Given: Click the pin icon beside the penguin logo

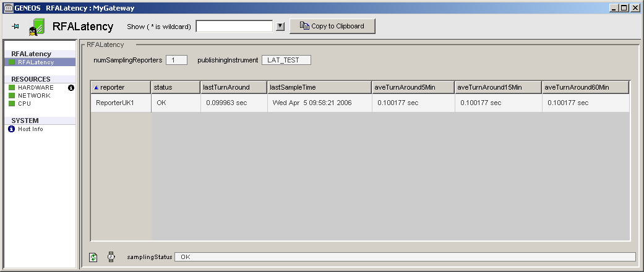Looking at the screenshot, I should pyautogui.click(x=15, y=27).
